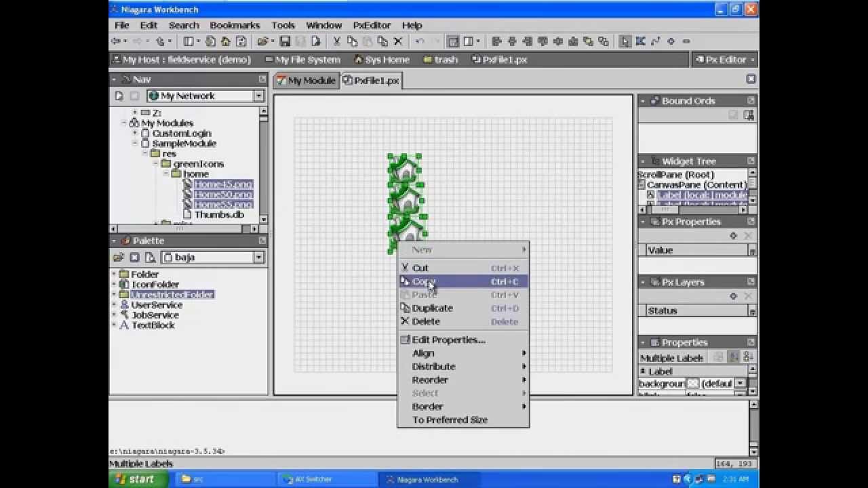Click the add icon in Px Properties panel

click(x=733, y=236)
